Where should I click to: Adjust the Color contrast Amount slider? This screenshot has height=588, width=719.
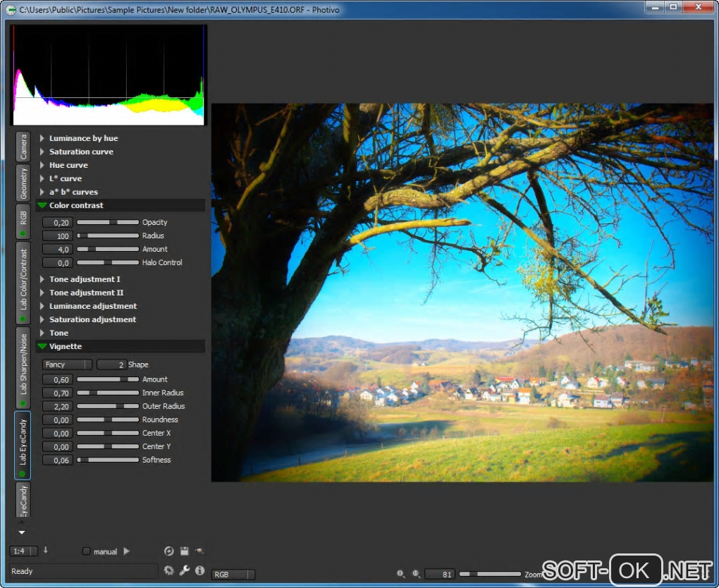[108, 249]
